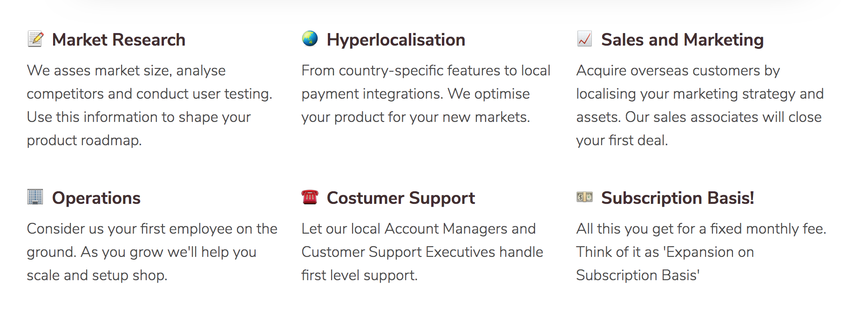The height and width of the screenshot is (323, 868).
Task: Click the dollar banknote icon by Subscription Basis
Action: click(584, 197)
